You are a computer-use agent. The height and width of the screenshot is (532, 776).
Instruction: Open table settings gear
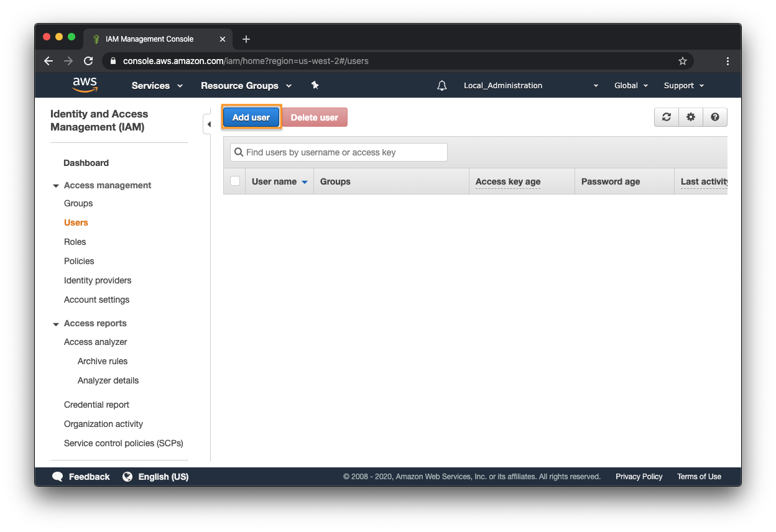click(x=691, y=117)
